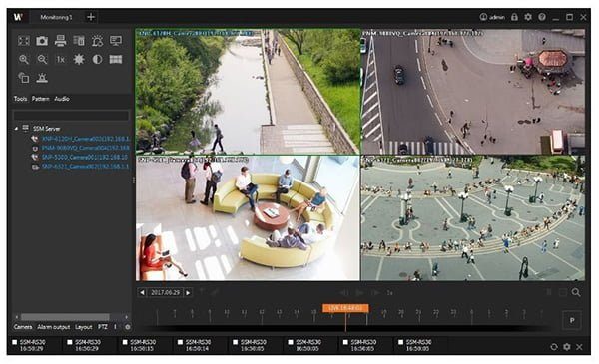Select the lobby sofa video tile
The width and height of the screenshot is (599, 364).
click(248, 217)
